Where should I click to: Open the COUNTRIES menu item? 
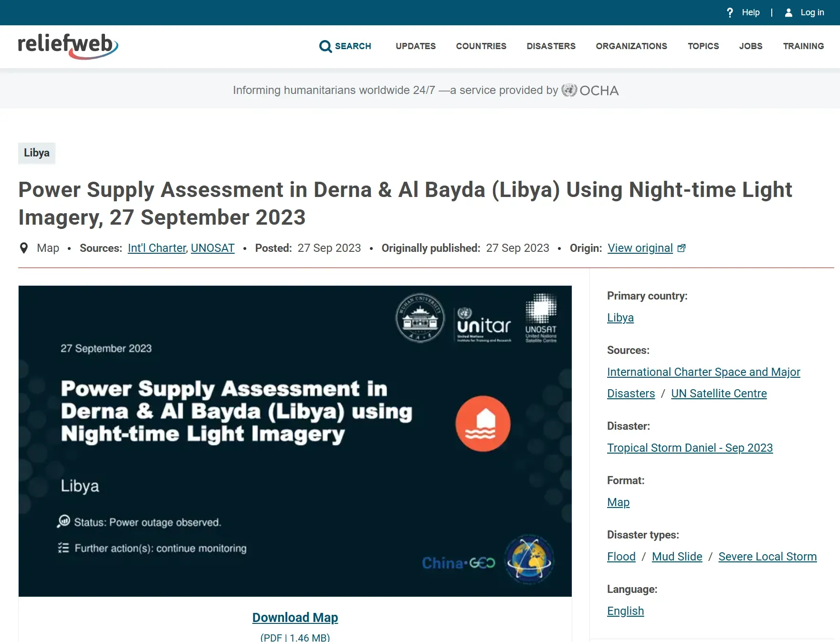(481, 46)
